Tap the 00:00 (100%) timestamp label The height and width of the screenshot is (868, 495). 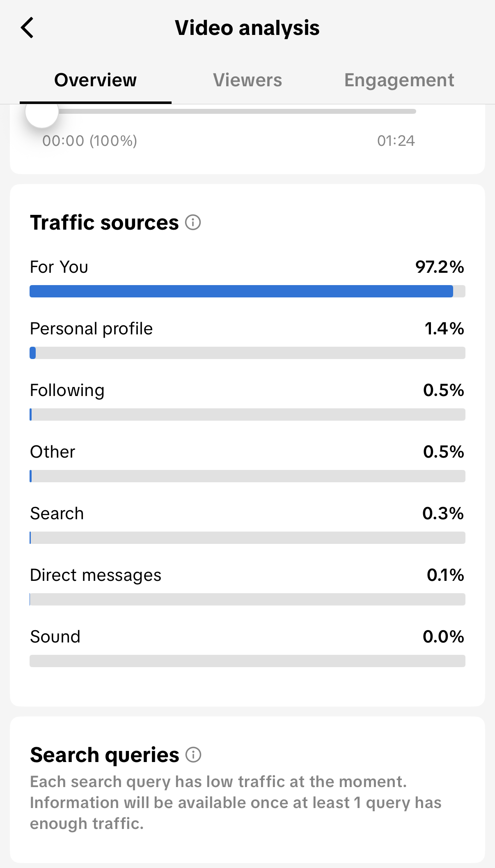pos(89,141)
